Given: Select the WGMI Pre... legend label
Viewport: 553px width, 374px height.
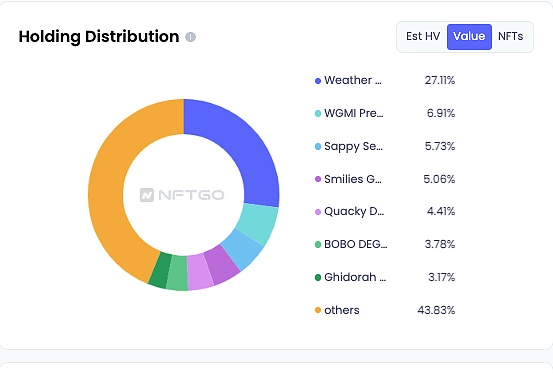Looking at the screenshot, I should 354,113.
